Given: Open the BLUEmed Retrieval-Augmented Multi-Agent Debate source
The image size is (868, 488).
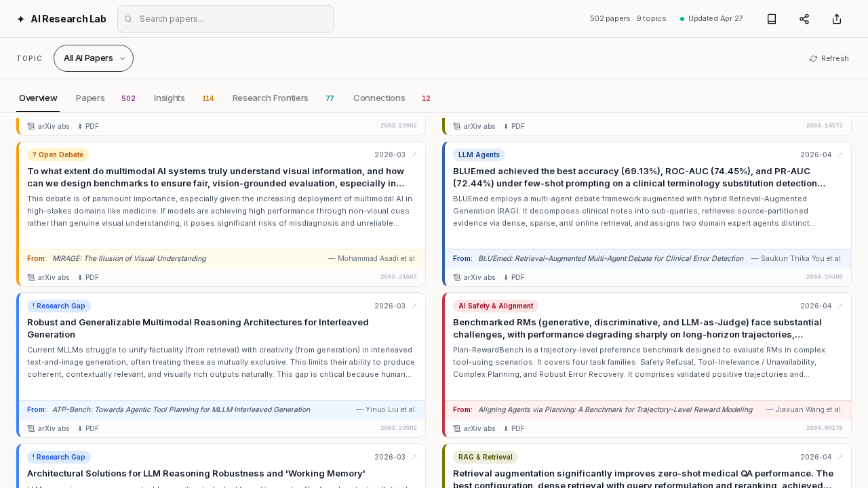Looking at the screenshot, I should coord(610,258).
